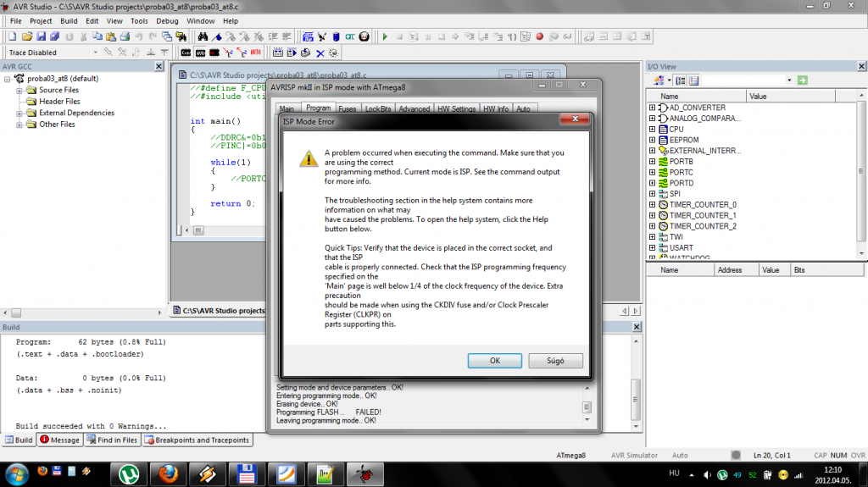The height and width of the screenshot is (487, 868).
Task: Expand the USART node in I/O View
Action: (652, 248)
